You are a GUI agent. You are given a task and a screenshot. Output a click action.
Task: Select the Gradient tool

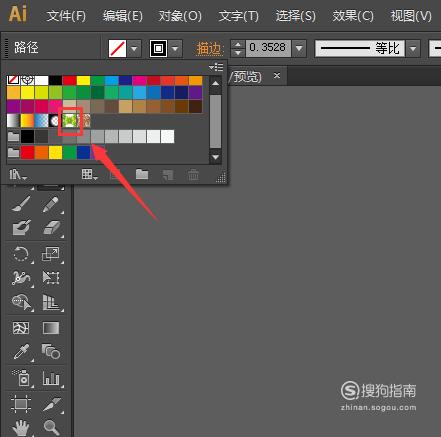51,328
